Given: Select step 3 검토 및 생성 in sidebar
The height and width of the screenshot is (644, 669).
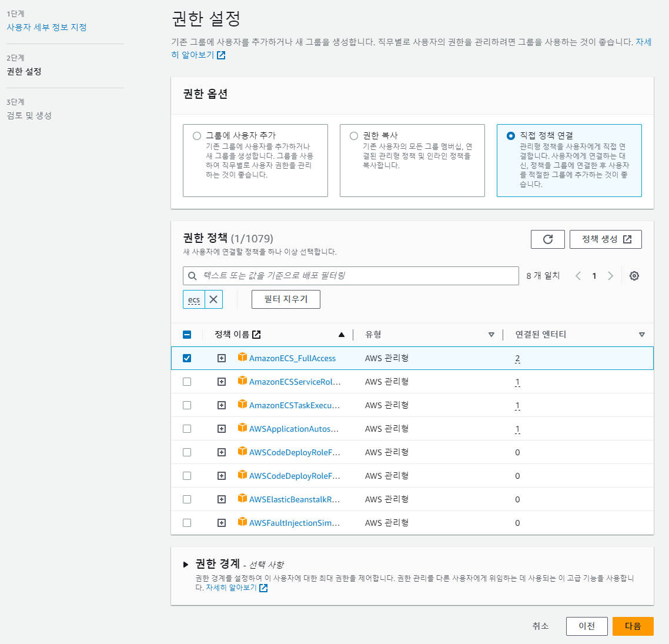Looking at the screenshot, I should [x=29, y=115].
